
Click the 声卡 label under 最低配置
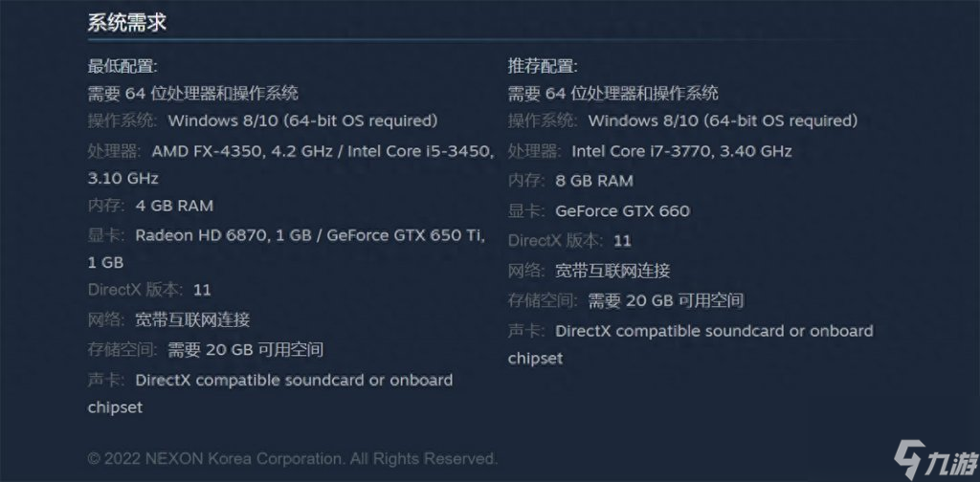pyautogui.click(x=106, y=380)
